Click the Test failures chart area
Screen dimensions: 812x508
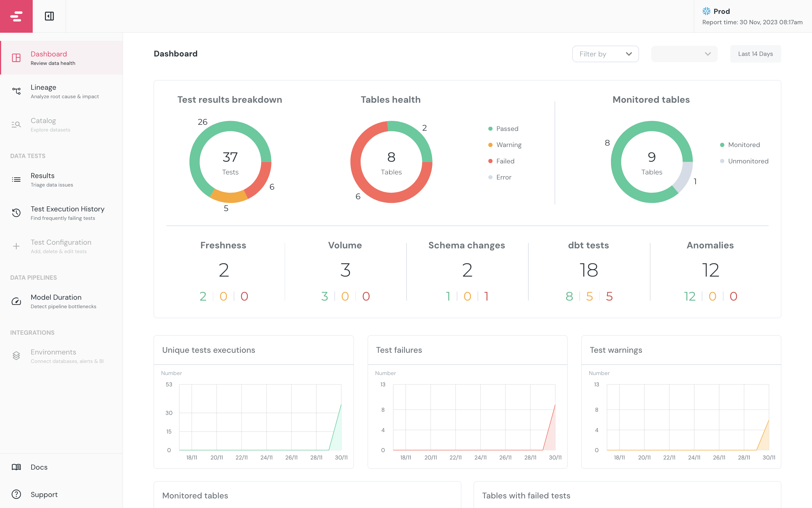point(474,417)
